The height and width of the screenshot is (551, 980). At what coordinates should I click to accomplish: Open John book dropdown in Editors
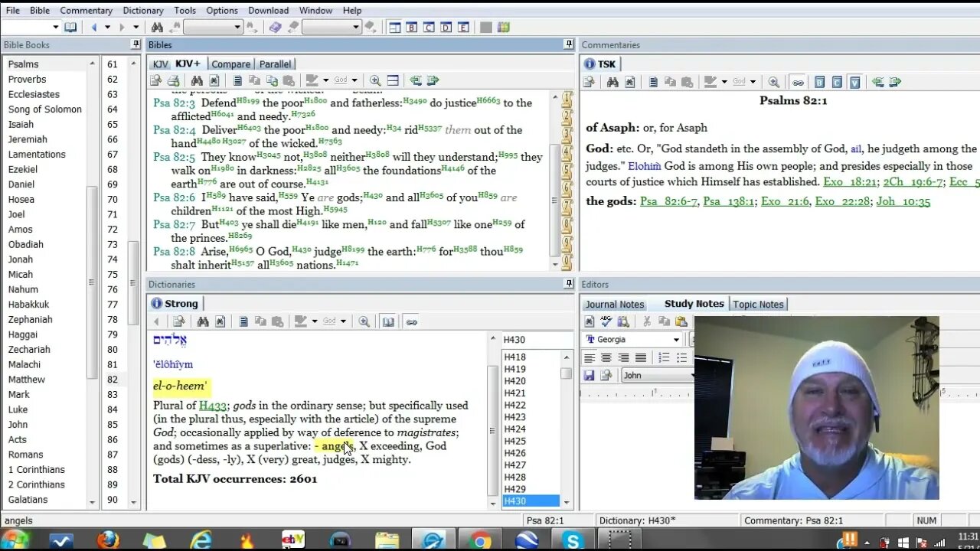pos(693,375)
